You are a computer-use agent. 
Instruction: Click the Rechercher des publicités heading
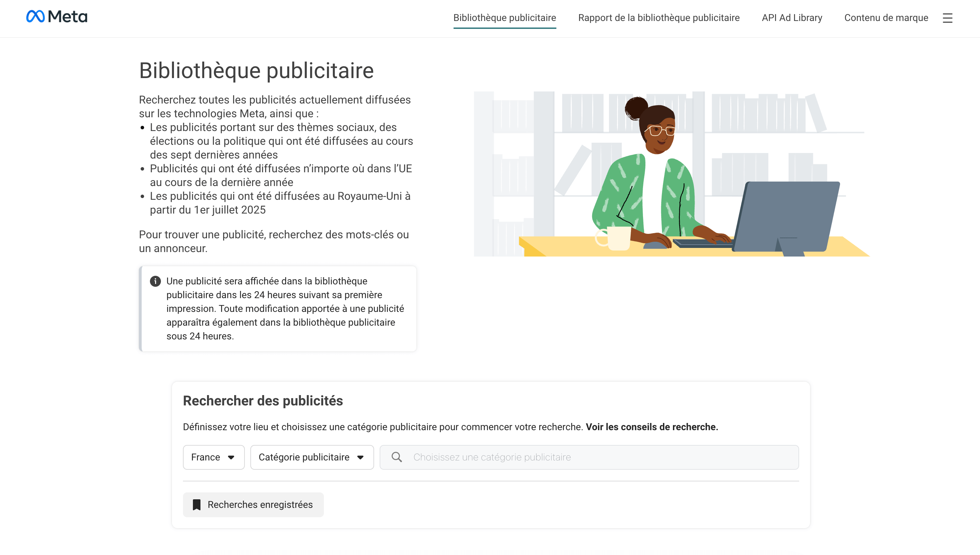point(263,401)
